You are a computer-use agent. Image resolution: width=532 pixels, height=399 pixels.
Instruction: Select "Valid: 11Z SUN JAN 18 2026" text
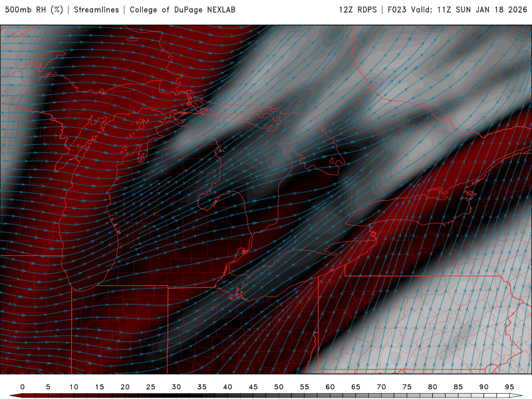click(469, 9)
